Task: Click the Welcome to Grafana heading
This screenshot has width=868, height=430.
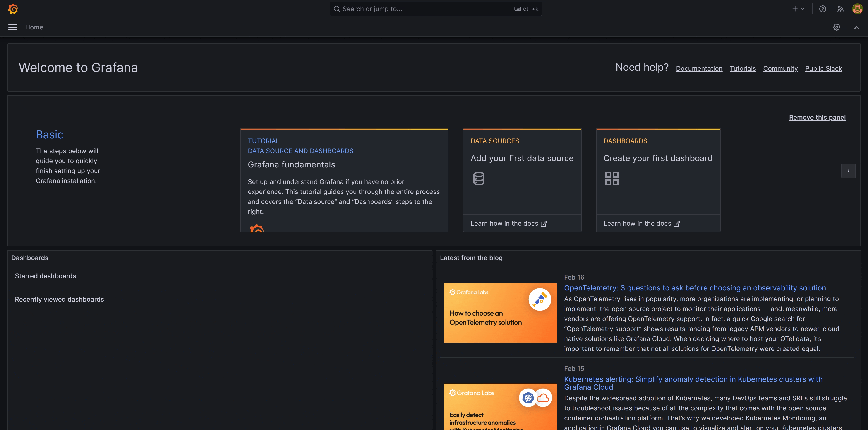Action: click(x=78, y=68)
